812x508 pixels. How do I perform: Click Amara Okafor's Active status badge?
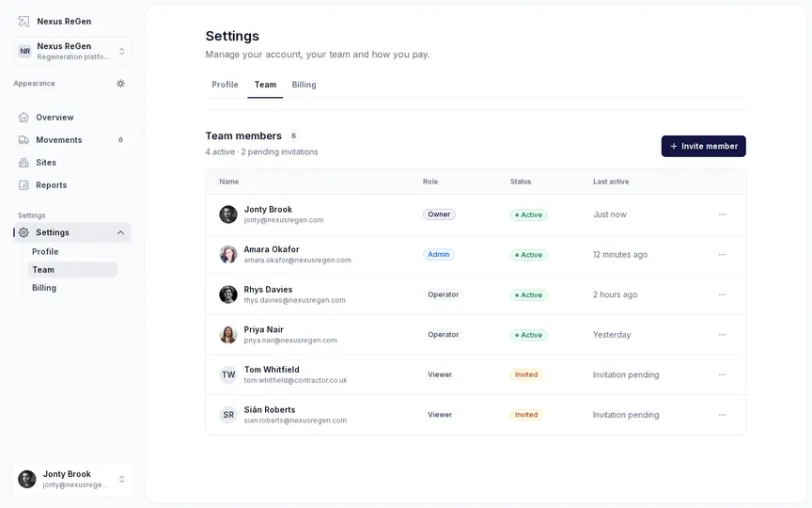click(529, 255)
